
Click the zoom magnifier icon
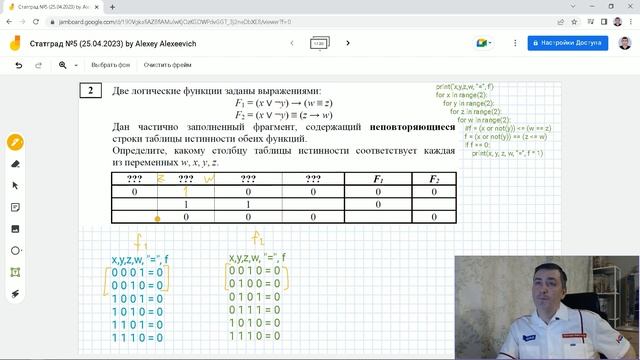(x=62, y=65)
